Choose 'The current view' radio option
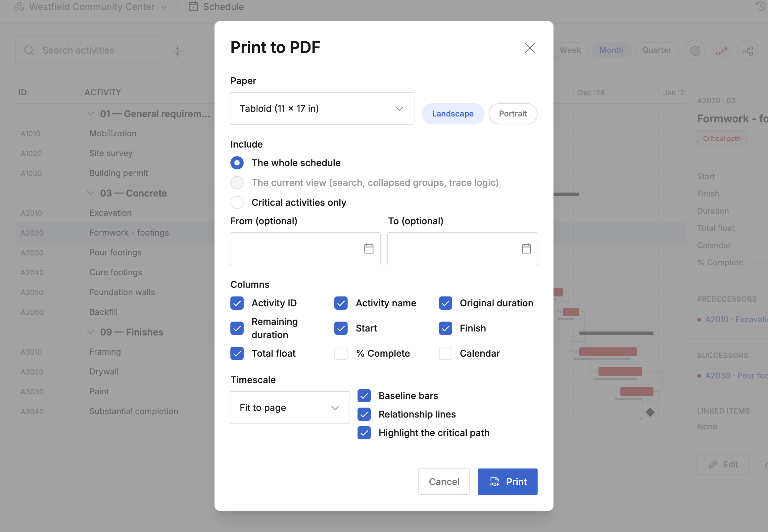 [x=237, y=183]
